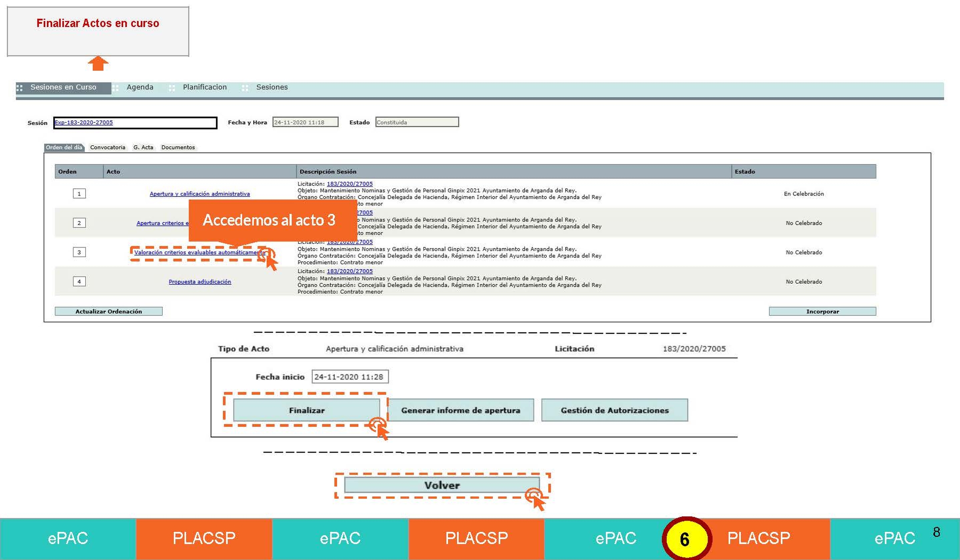The image size is (960, 560).
Task: Open the Documentos sub-tab
Action: click(178, 147)
